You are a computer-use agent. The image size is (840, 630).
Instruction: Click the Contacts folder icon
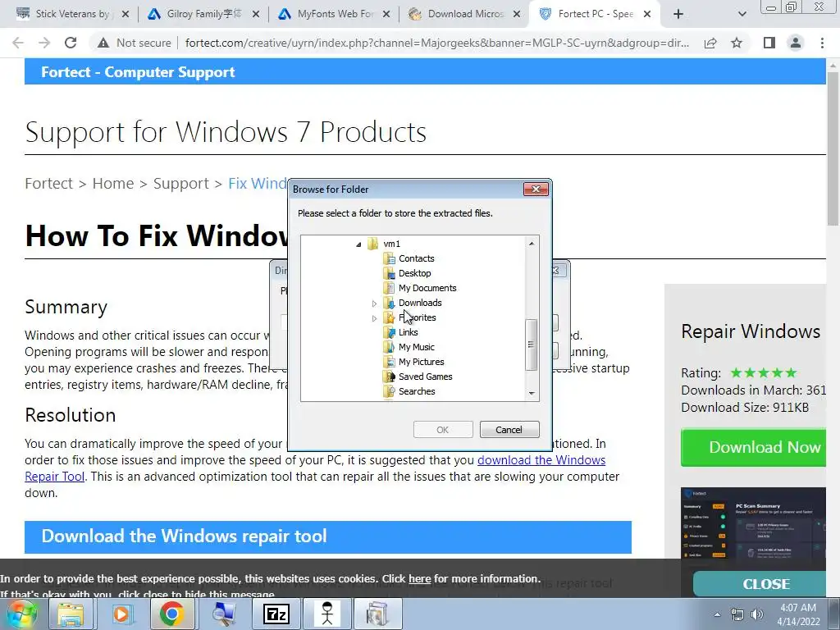pos(390,258)
